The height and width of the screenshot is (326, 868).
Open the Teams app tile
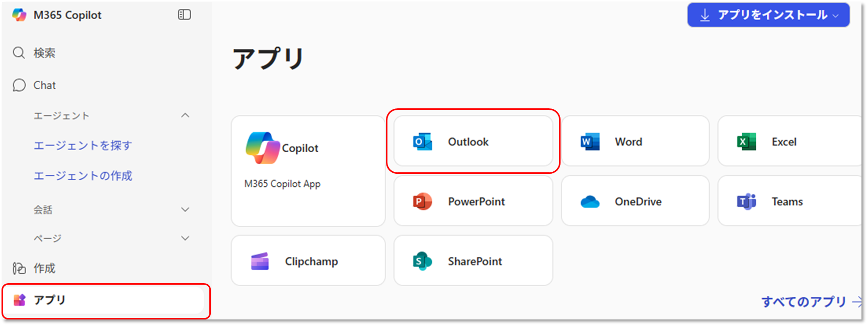[x=790, y=201]
